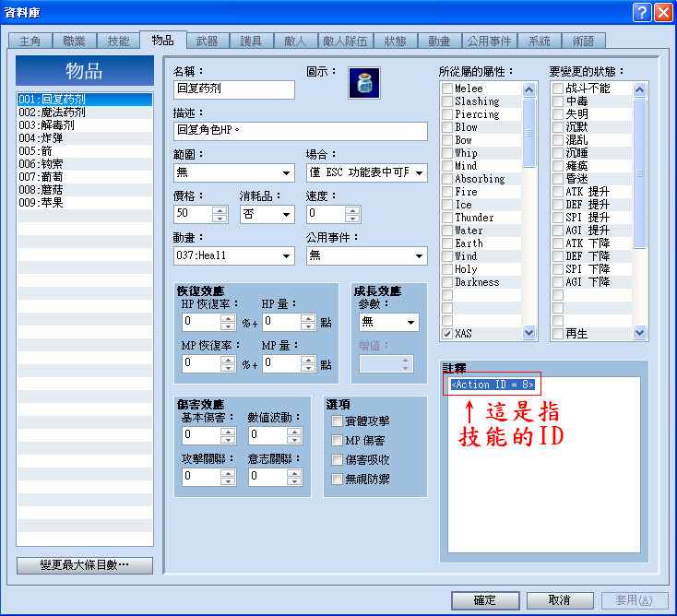Choose item 006:钩索 from the list

[85, 164]
